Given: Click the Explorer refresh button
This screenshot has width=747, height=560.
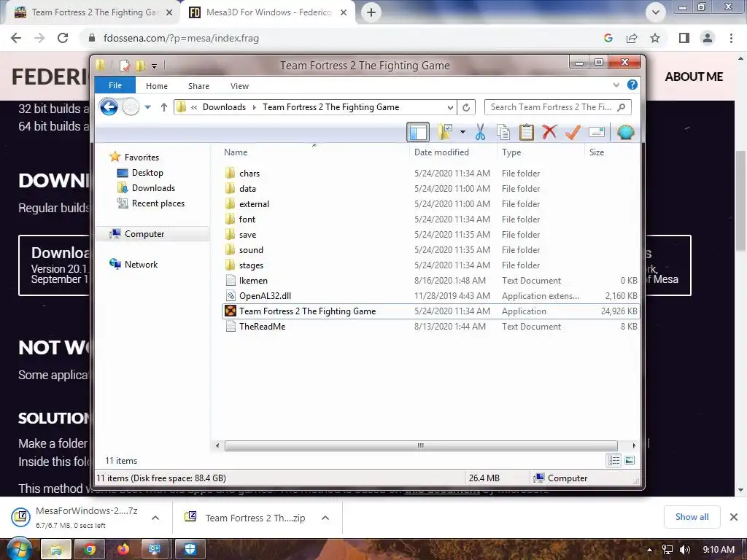Looking at the screenshot, I should point(466,107).
